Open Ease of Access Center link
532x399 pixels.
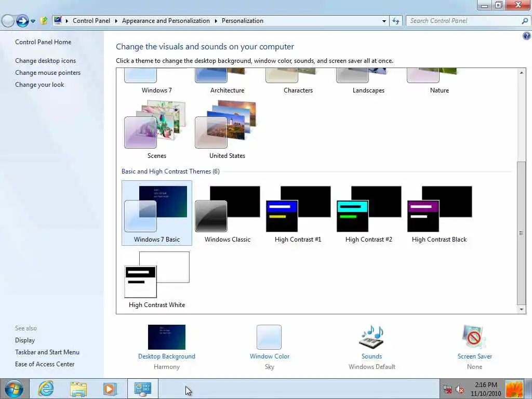[45, 364]
